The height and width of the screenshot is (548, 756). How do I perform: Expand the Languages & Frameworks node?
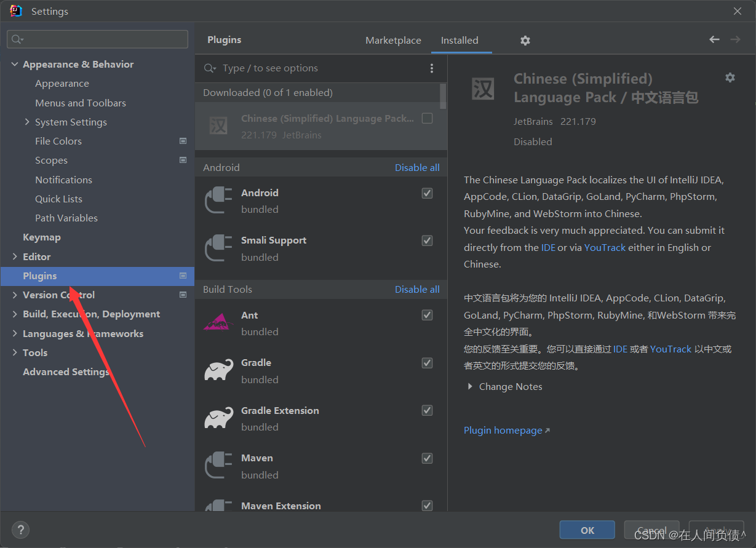pos(15,333)
